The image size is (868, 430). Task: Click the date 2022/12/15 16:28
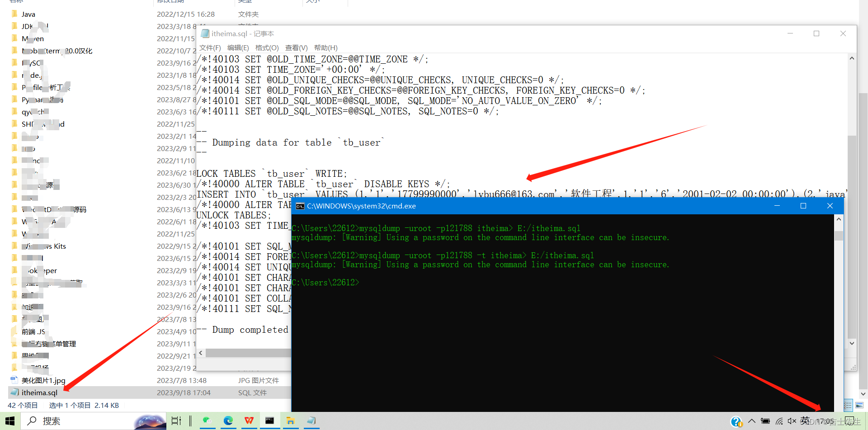pyautogui.click(x=186, y=14)
